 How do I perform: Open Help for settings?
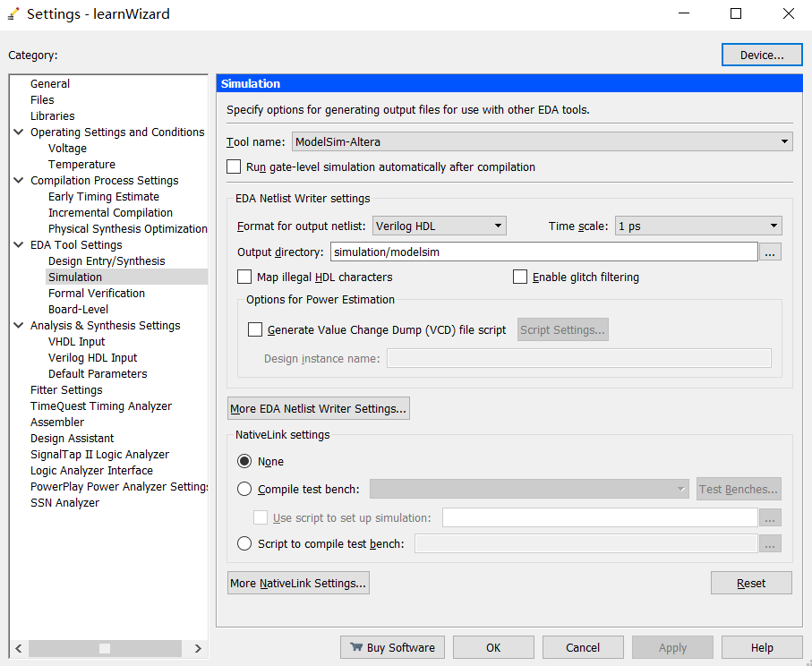[762, 647]
